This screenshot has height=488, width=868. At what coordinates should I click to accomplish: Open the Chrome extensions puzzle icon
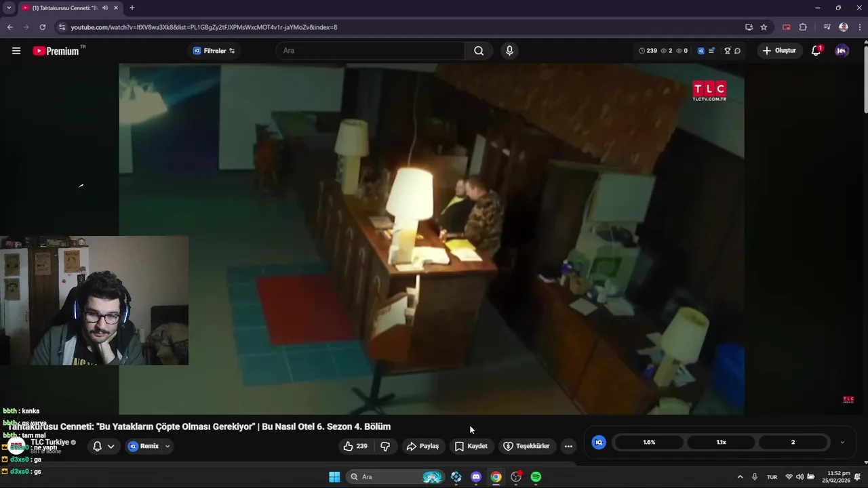click(803, 27)
